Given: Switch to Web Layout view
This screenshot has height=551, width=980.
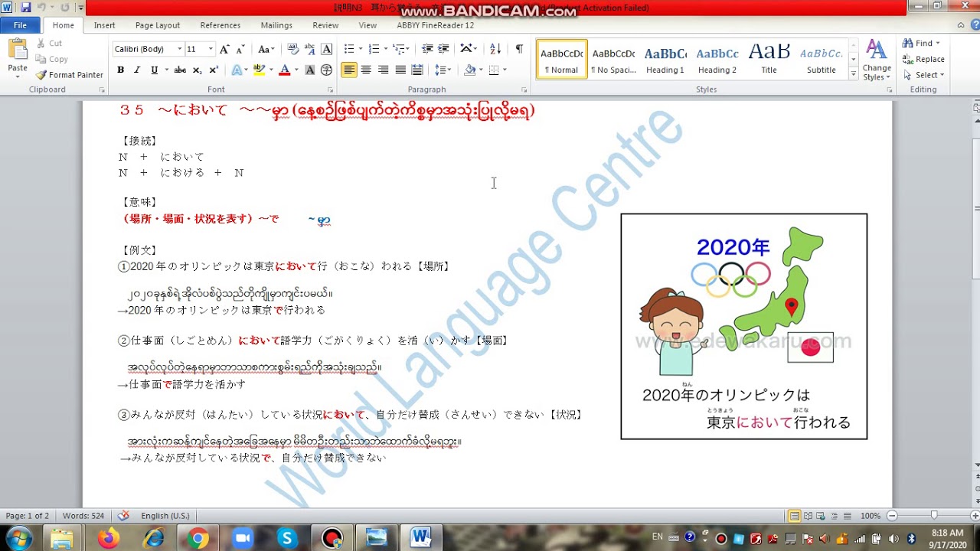Looking at the screenshot, I should pos(820,516).
